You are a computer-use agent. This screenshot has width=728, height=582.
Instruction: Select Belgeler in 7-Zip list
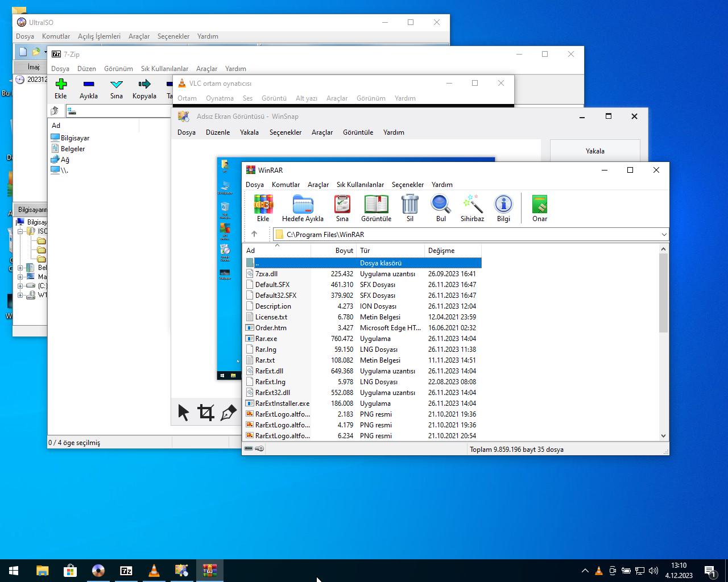click(68, 149)
